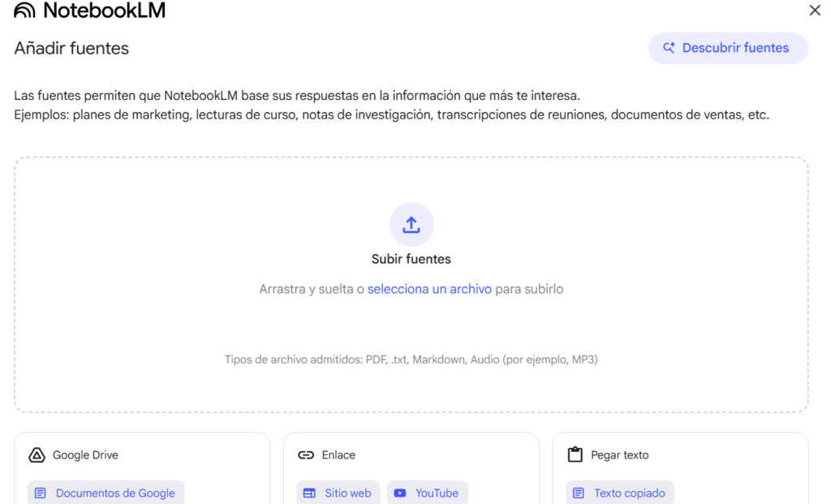Click the 'Pegar texto' card title
The image size is (831, 504).
(x=619, y=455)
